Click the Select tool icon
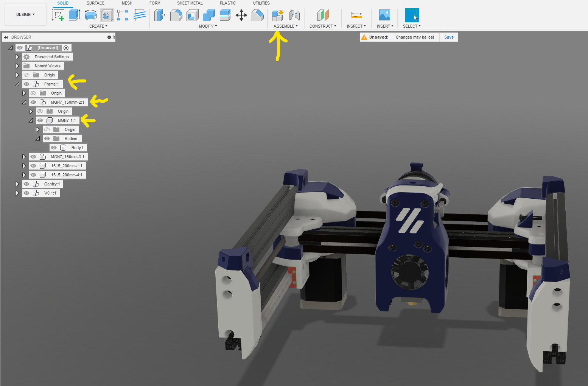 pos(412,15)
